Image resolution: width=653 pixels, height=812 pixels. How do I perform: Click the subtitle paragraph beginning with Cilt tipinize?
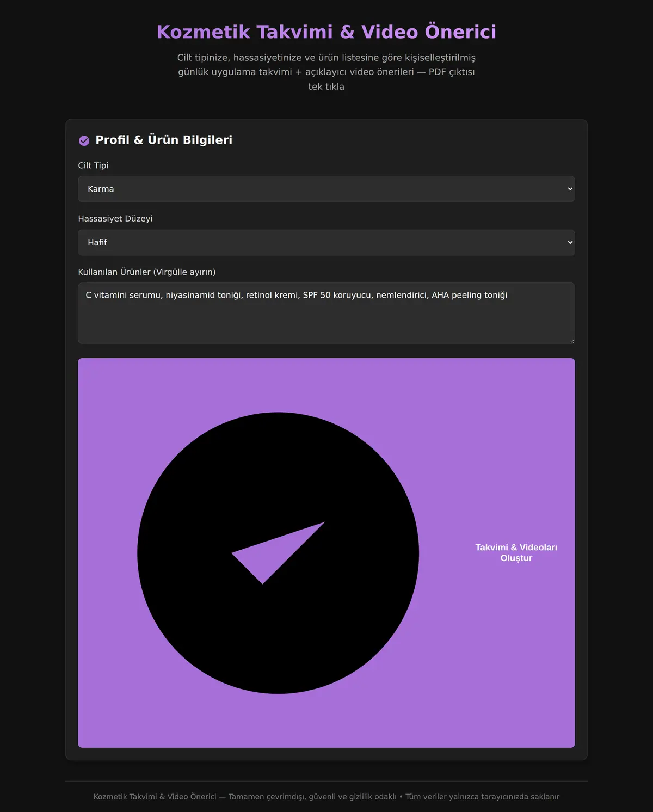326,72
